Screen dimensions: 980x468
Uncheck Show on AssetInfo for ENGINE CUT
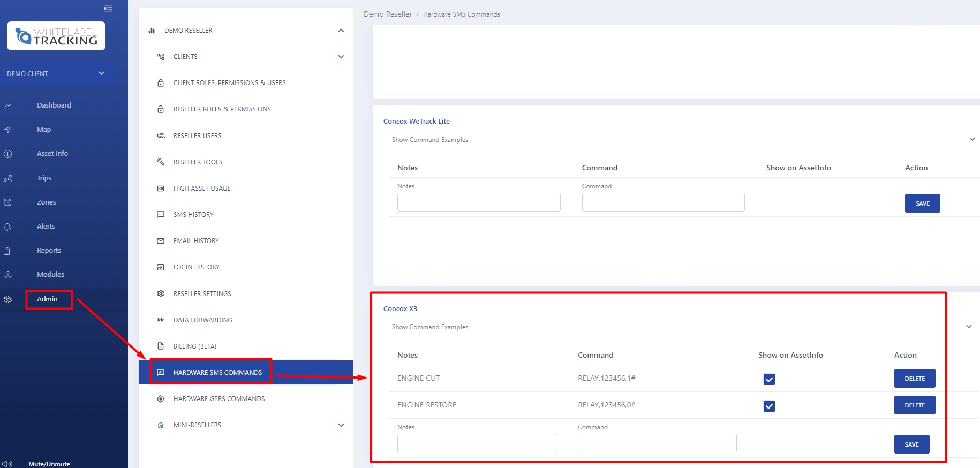[x=769, y=379]
